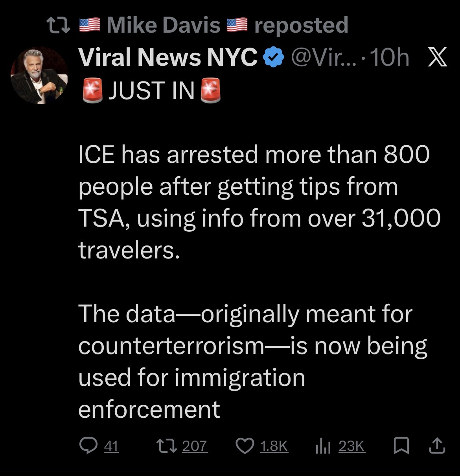Click the 10h post timestamp
The image size is (460, 476).
(x=389, y=58)
